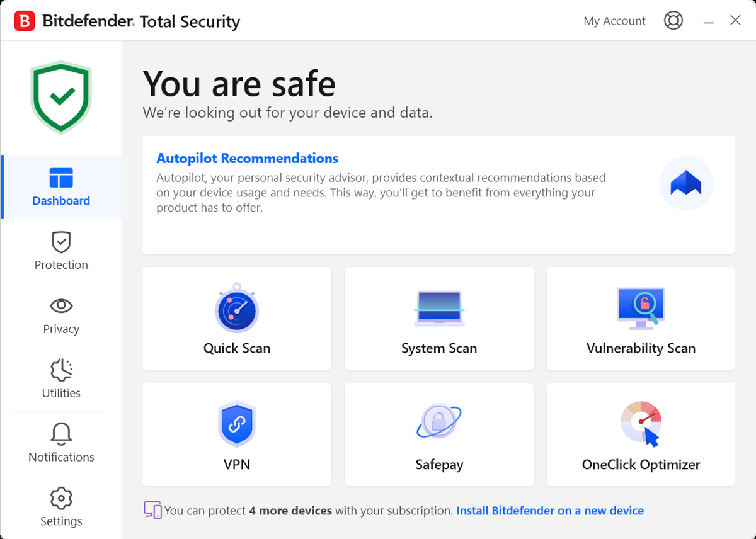Click the green shield status icon

[x=61, y=96]
